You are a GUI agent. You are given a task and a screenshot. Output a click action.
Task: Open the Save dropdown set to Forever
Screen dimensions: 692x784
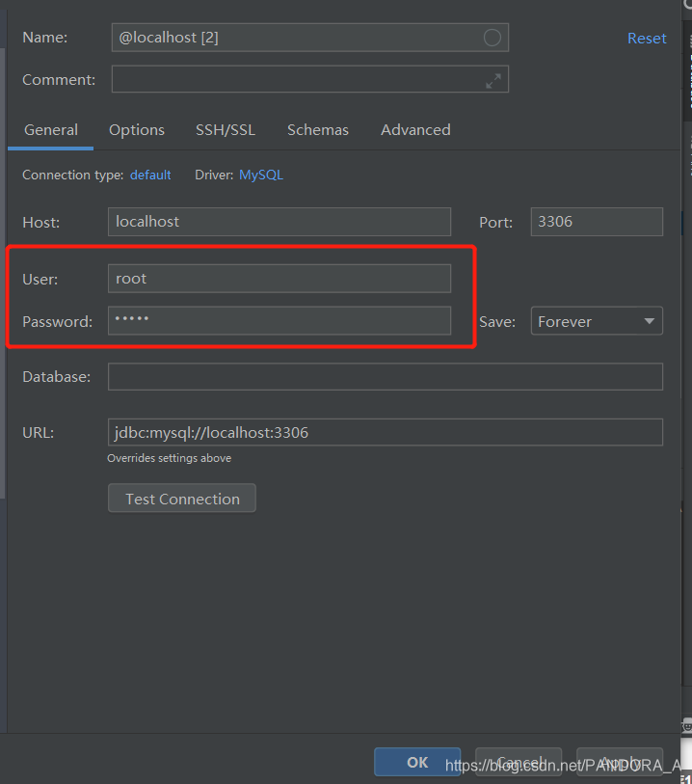tap(597, 320)
